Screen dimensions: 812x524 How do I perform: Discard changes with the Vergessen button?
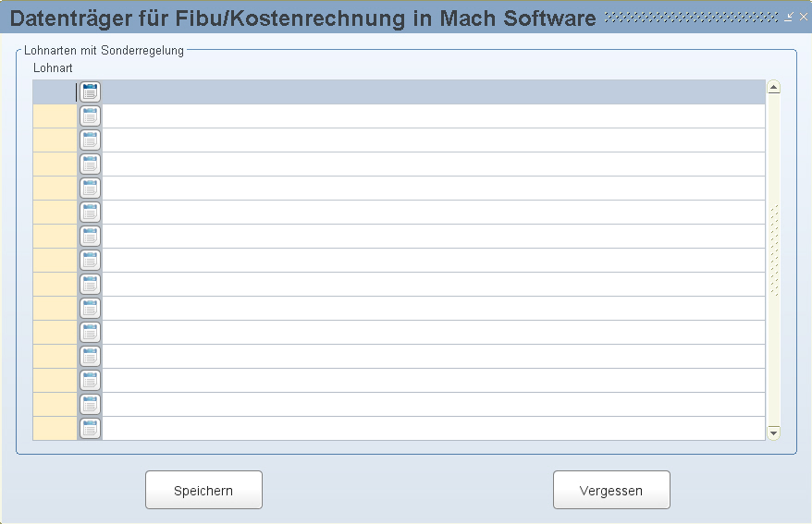(611, 490)
